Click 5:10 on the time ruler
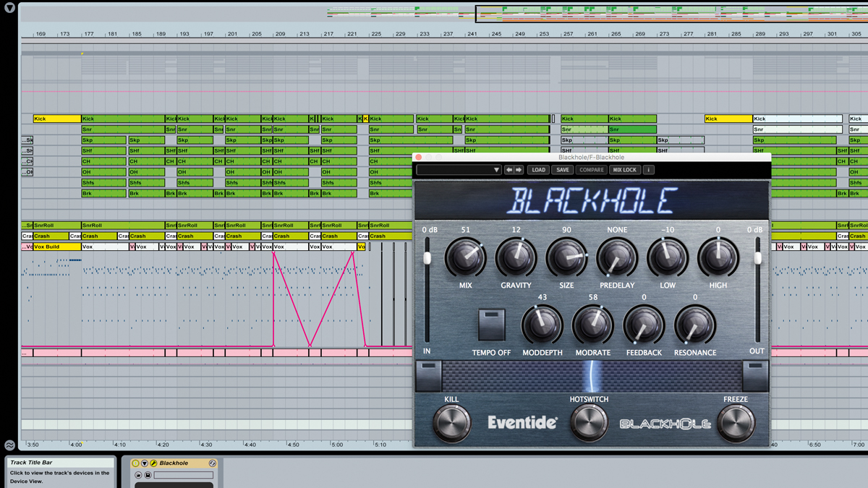 (x=380, y=445)
